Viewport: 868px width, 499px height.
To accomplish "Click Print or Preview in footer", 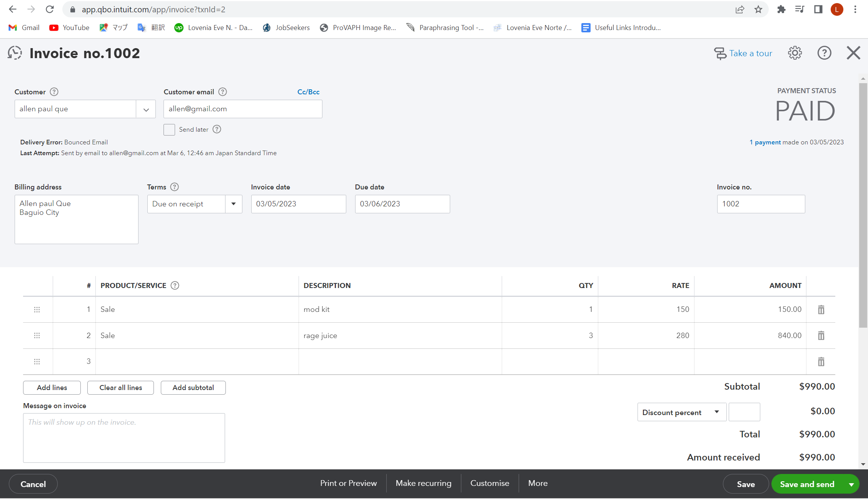I will coord(348,483).
